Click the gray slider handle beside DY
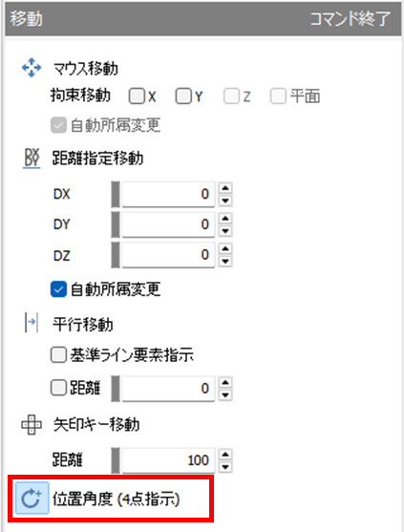 click(x=116, y=224)
